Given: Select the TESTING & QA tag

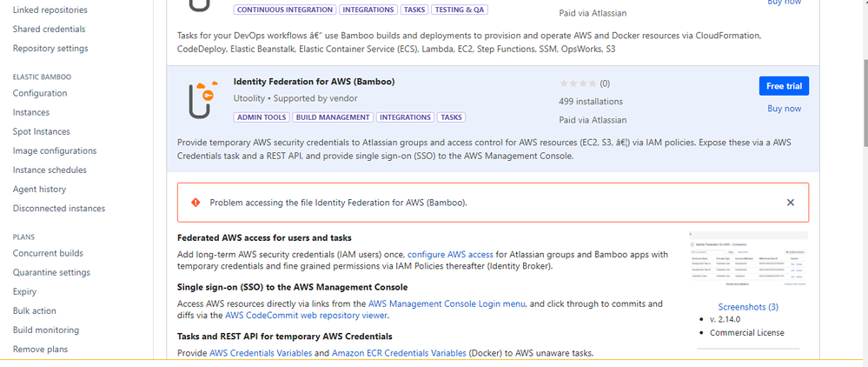Looking at the screenshot, I should [x=459, y=10].
